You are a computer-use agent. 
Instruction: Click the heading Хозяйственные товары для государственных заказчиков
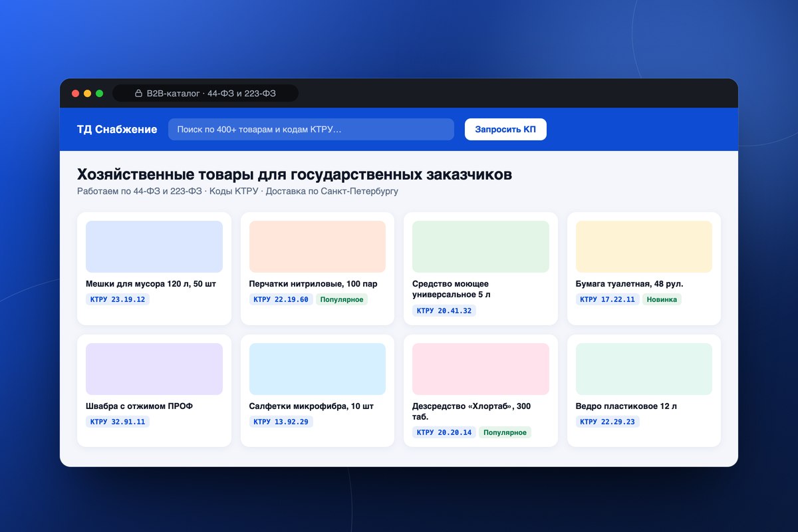295,174
